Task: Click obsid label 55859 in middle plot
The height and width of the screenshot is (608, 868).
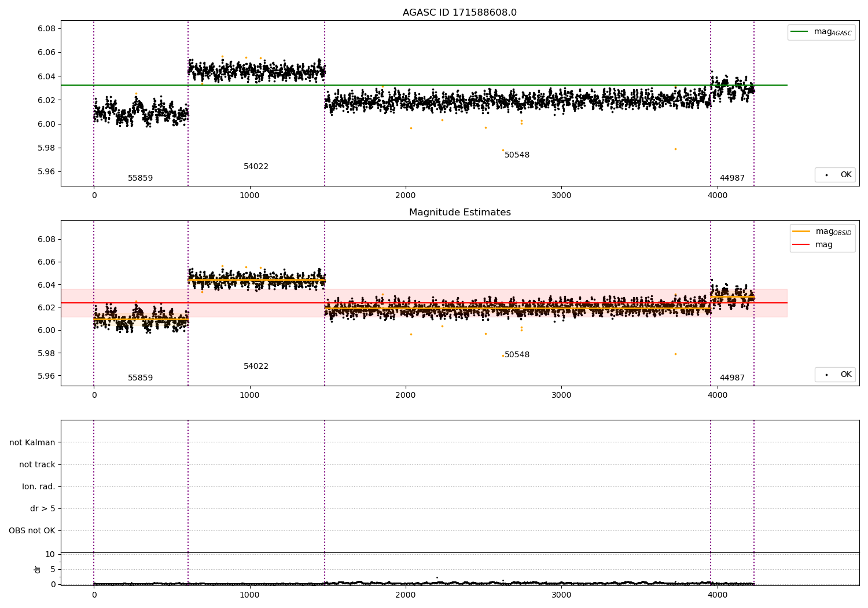Action: pyautogui.click(x=140, y=378)
